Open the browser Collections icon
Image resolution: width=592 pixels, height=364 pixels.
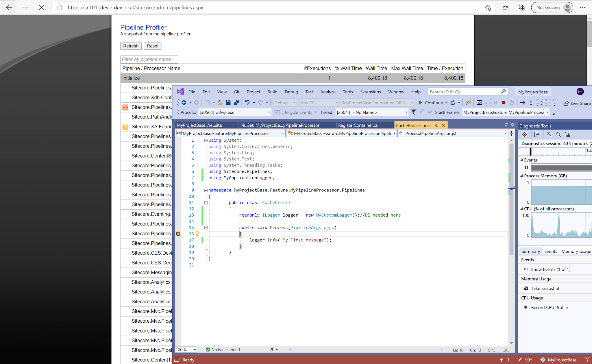tap(521, 8)
